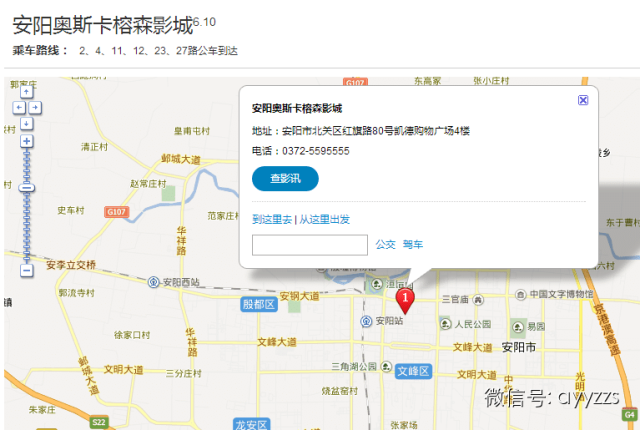Screen dimensions: 640x430
Task: Click the 清正村 village label
Action: pos(94,147)
